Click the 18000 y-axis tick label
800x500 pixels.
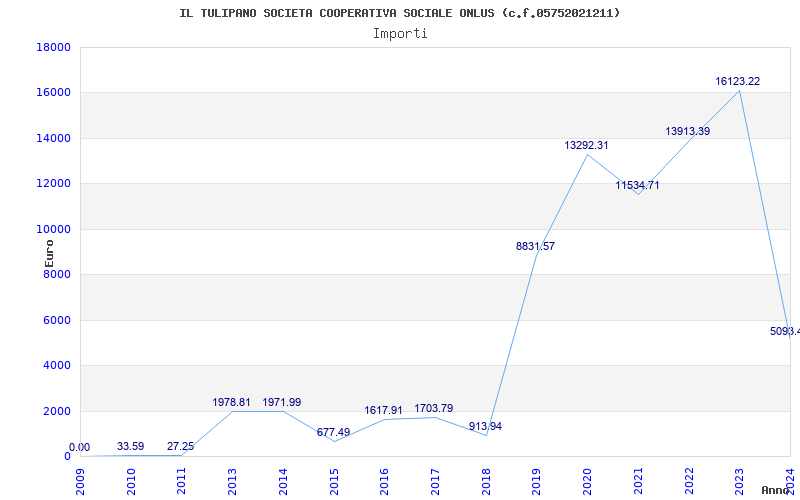(x=53, y=47)
